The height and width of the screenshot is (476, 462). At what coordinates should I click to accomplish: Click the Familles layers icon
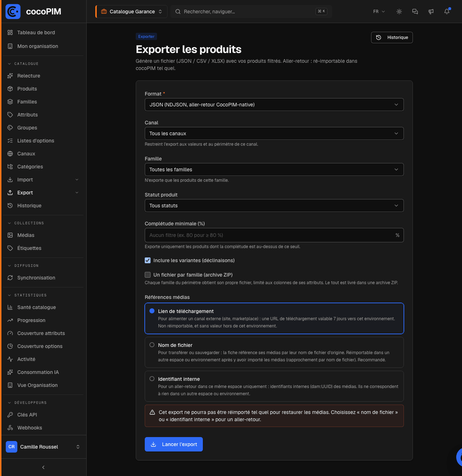click(10, 102)
